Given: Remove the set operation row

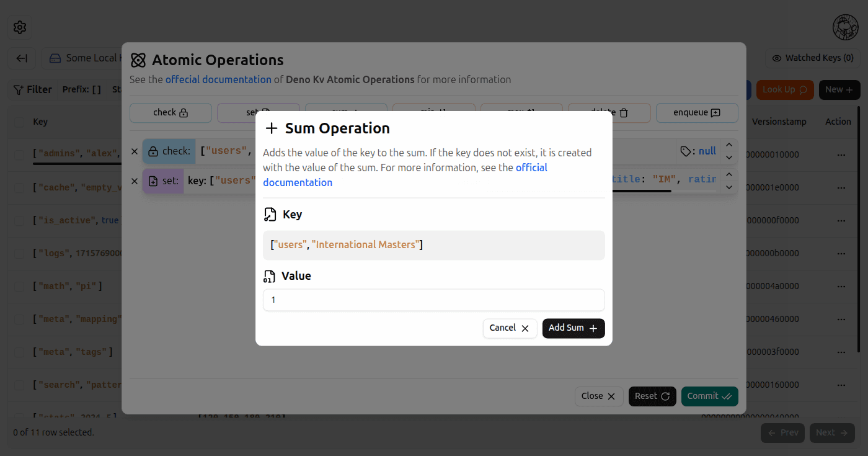Looking at the screenshot, I should (x=135, y=181).
